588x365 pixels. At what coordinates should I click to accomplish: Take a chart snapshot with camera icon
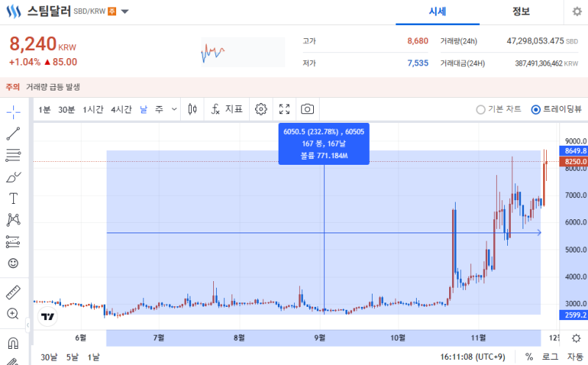pyautogui.click(x=307, y=109)
